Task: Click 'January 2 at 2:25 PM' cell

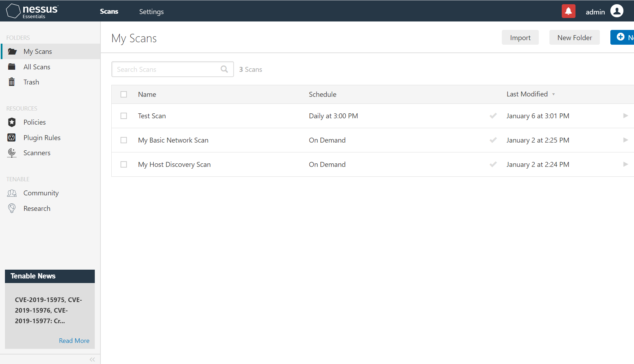Action: 538,140
